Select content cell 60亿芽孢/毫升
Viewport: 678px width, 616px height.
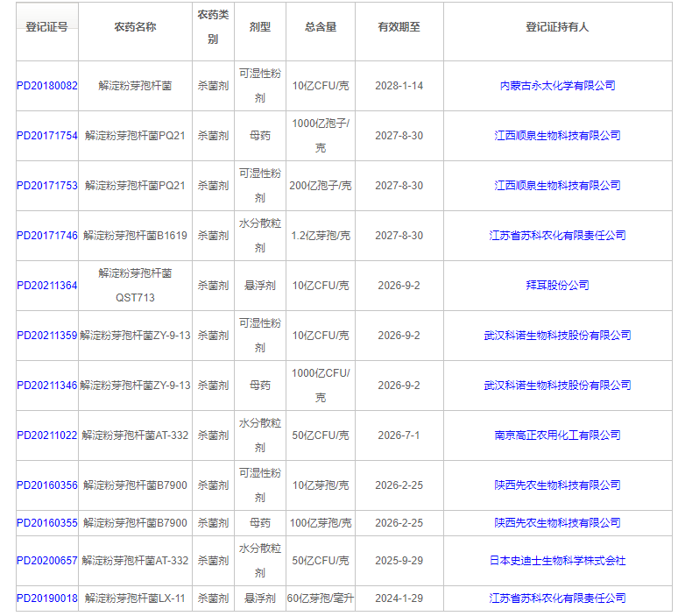[x=321, y=598]
